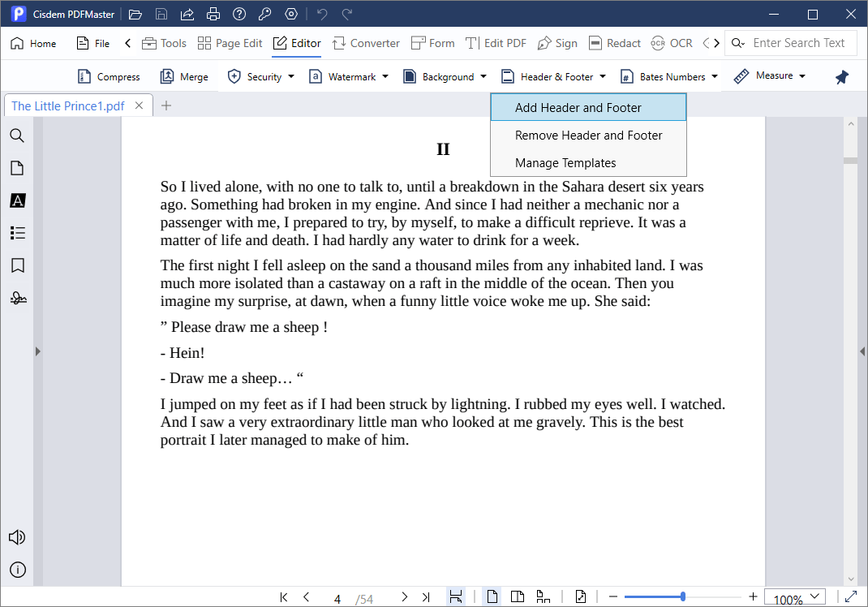868x607 pixels.
Task: Open the Search panel in left sidebar
Action: coord(17,136)
